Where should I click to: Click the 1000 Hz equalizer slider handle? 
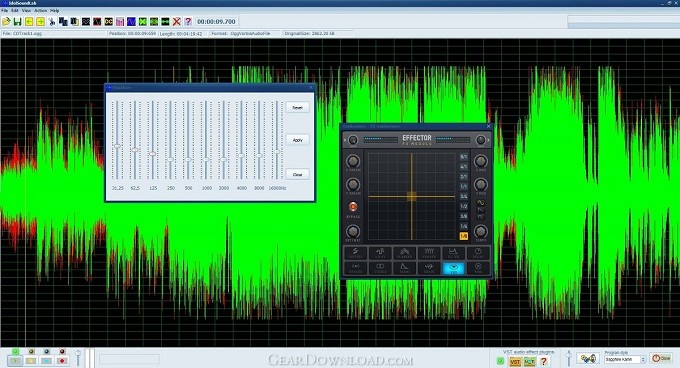(x=206, y=160)
